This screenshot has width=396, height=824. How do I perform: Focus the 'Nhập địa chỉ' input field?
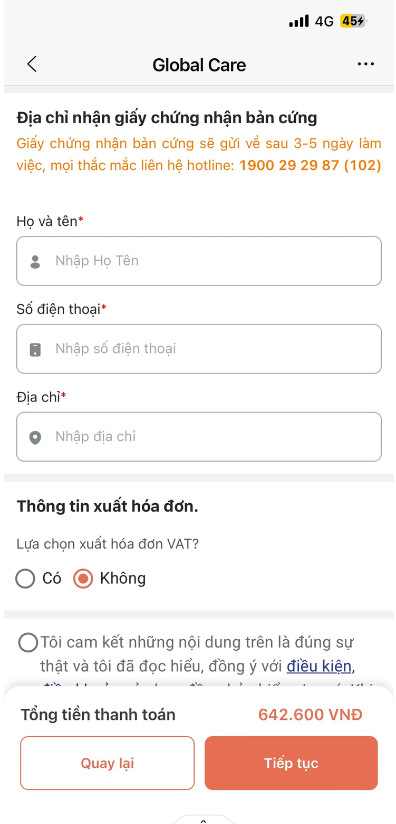point(199,437)
